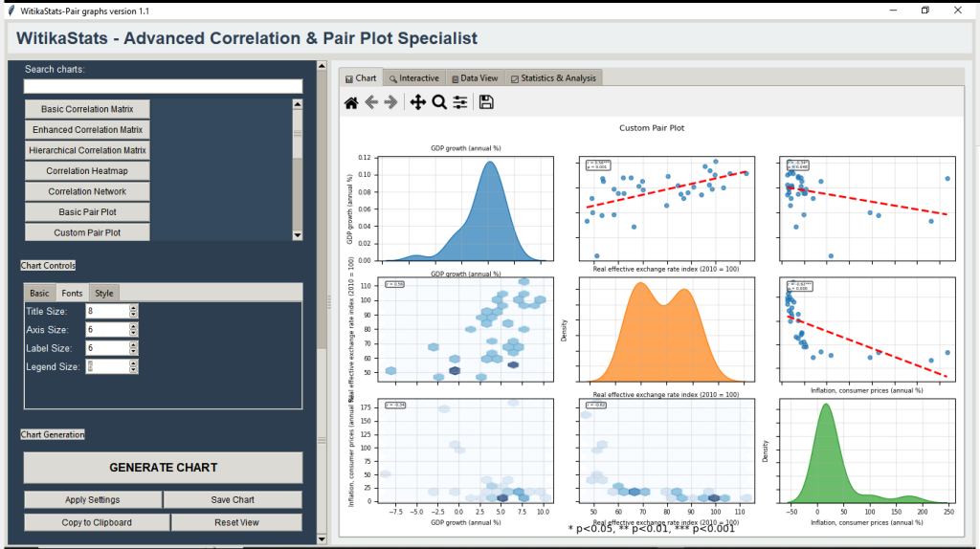
Task: Choose Correlation Heatmap chart
Action: [87, 170]
